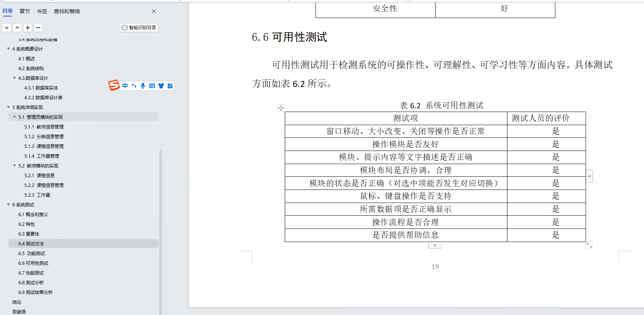644x315 pixels.
Task: Click the plus button to promote outline level
Action: click(28, 28)
